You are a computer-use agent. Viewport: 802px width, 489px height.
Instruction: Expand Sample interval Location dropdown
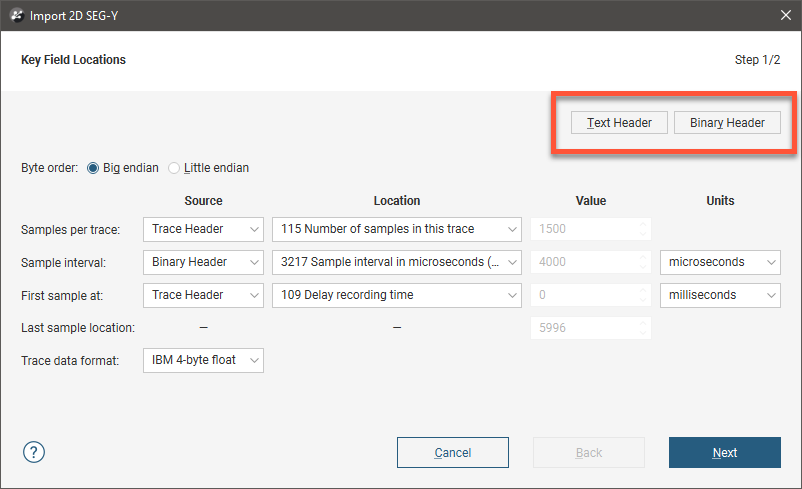pos(396,262)
